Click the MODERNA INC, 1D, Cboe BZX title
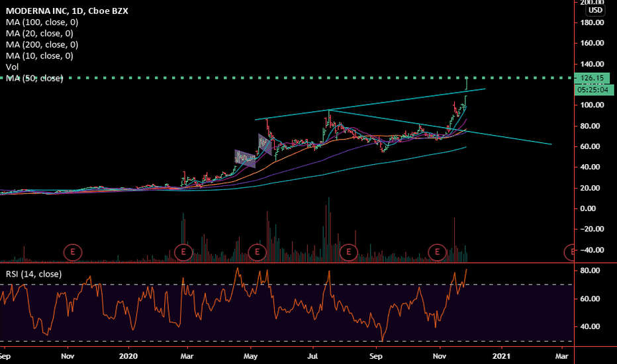This screenshot has width=617, height=364. click(67, 11)
